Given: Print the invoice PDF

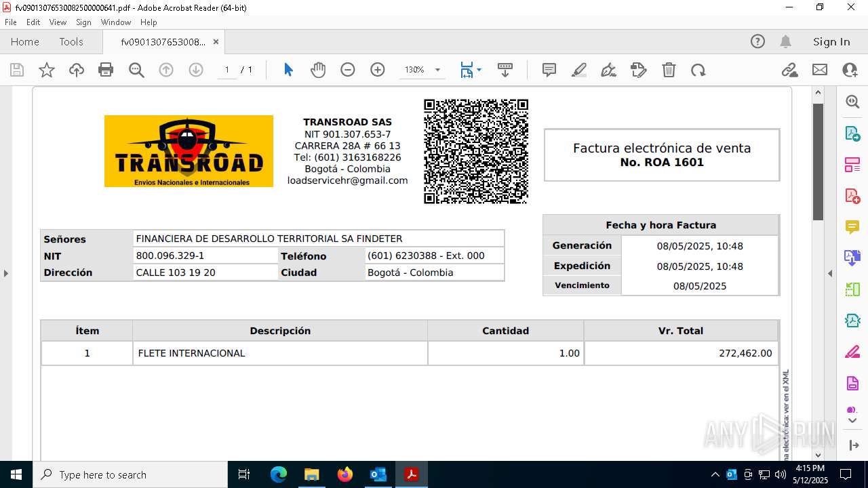Looking at the screenshot, I should click(106, 70).
